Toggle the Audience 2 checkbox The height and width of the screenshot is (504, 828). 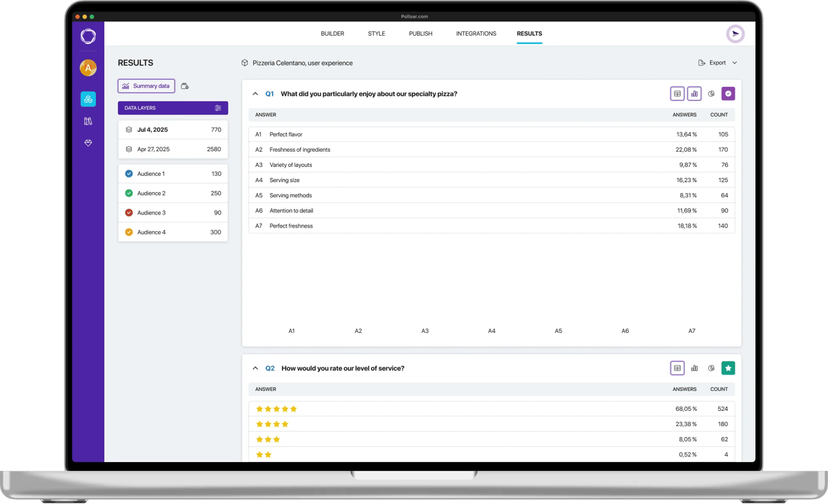coord(129,193)
